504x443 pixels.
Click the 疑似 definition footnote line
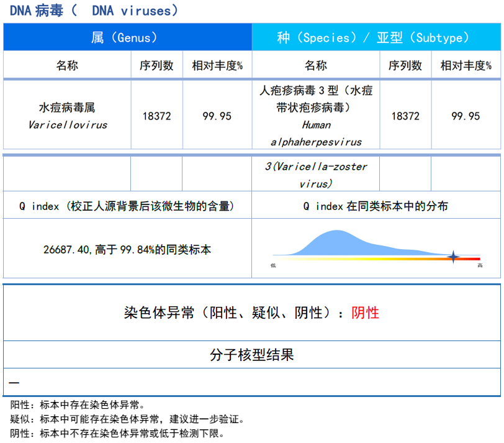click(127, 419)
